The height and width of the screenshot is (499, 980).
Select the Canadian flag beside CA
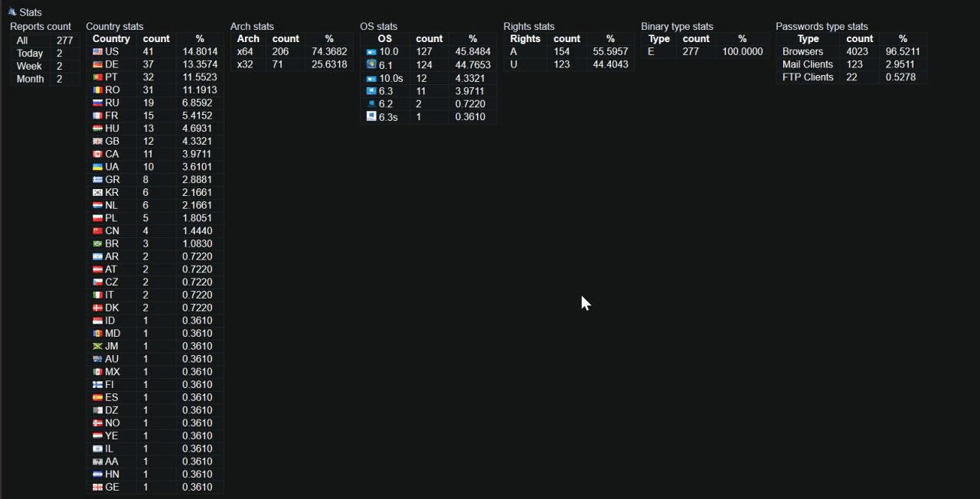[x=97, y=154]
